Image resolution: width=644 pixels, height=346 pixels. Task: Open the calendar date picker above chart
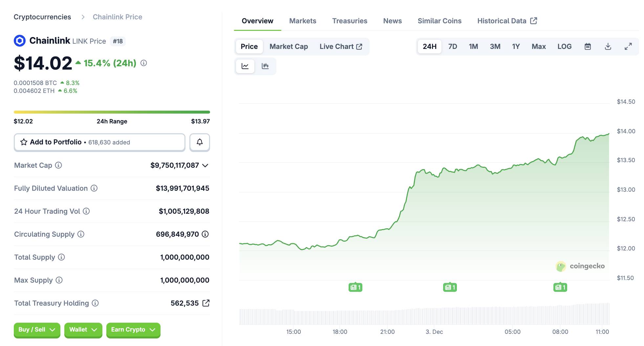(588, 46)
